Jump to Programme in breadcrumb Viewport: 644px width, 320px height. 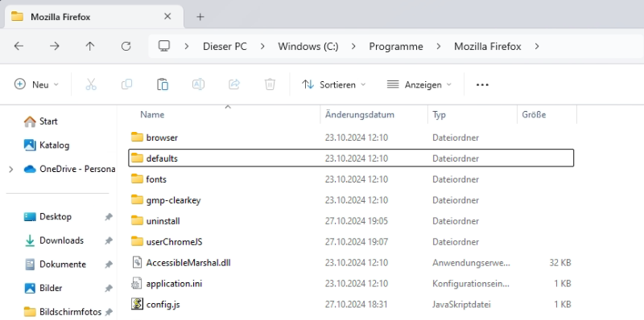pyautogui.click(x=396, y=47)
